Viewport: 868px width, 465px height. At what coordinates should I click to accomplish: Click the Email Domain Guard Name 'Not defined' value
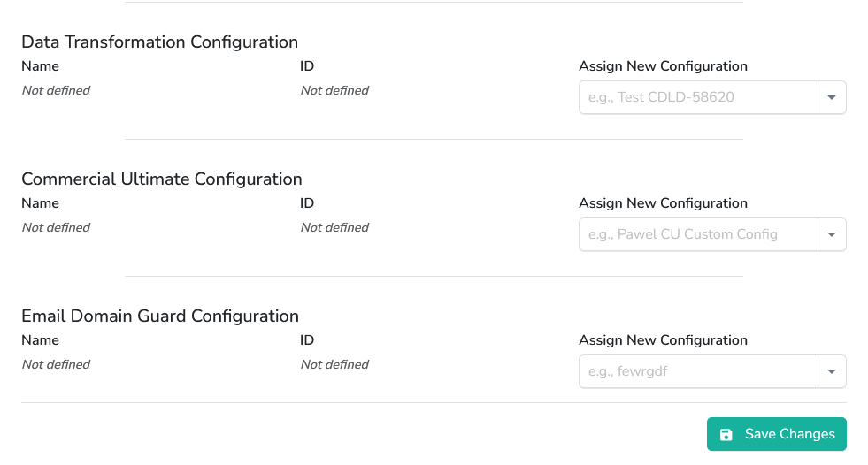coord(56,364)
